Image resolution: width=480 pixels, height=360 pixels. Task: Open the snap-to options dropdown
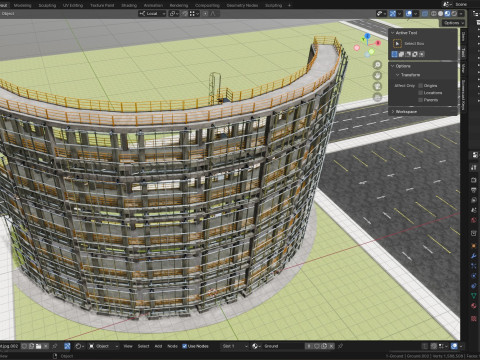pyautogui.click(x=194, y=14)
